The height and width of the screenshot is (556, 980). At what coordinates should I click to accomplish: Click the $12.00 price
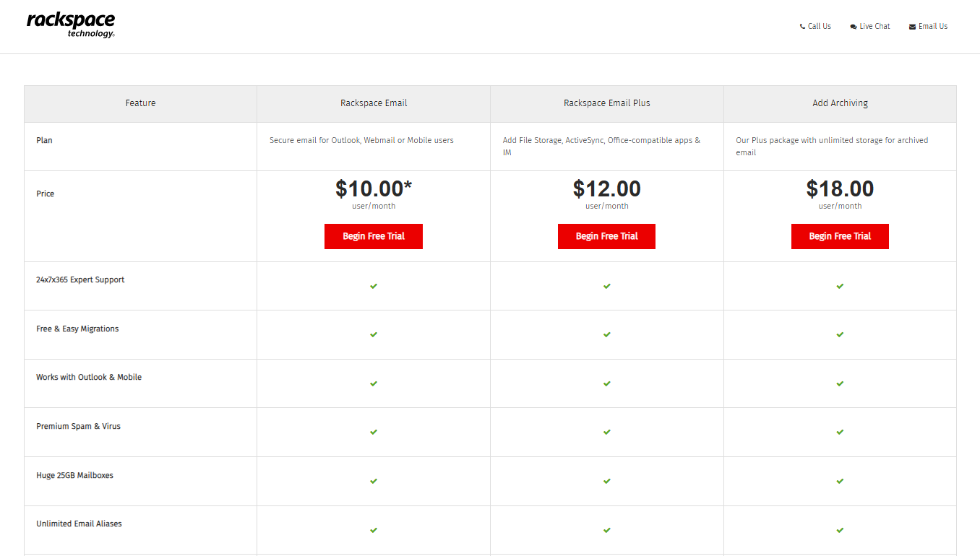point(607,188)
